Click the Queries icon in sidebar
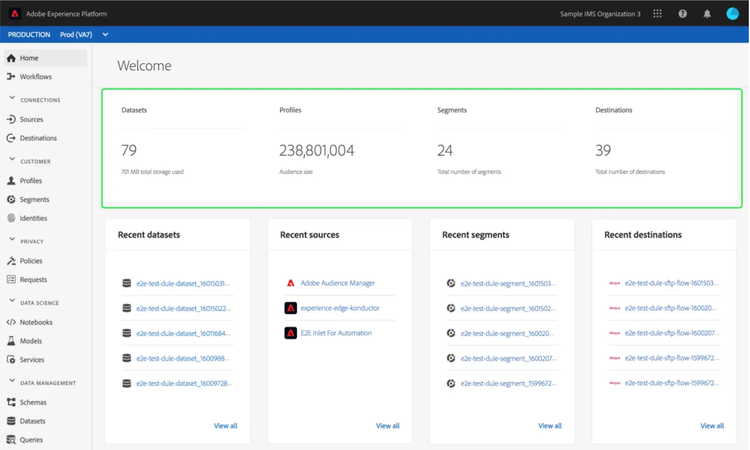750x450 pixels. click(x=11, y=439)
